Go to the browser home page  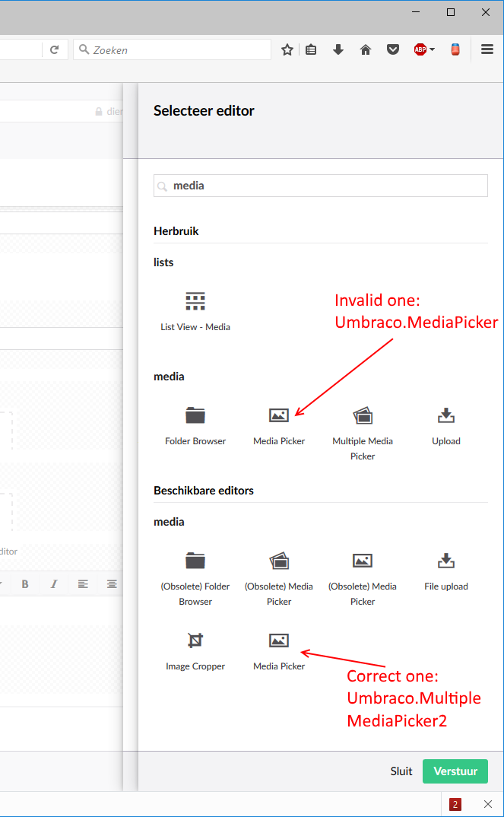point(366,49)
